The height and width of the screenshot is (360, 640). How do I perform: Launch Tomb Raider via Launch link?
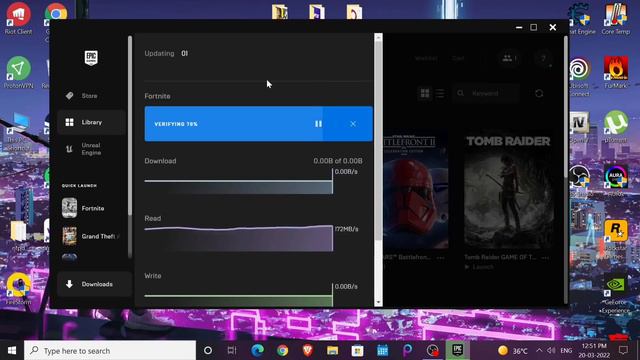pyautogui.click(x=479, y=267)
